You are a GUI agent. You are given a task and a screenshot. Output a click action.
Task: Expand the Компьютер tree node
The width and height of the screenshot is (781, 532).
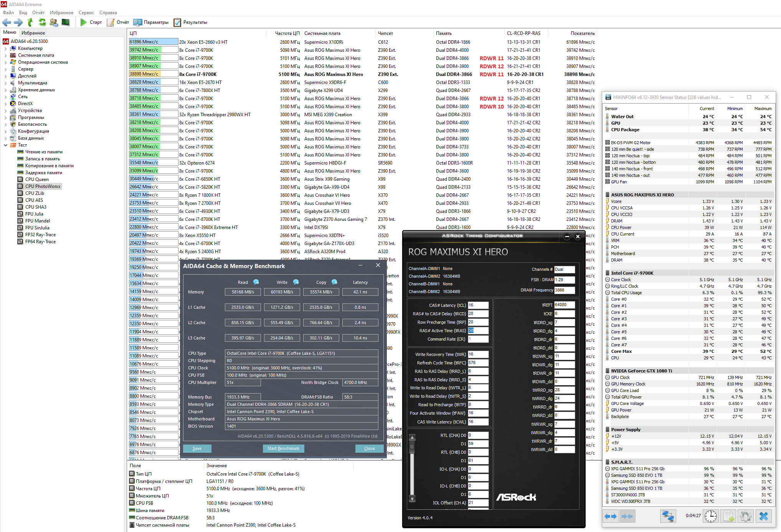point(5,48)
